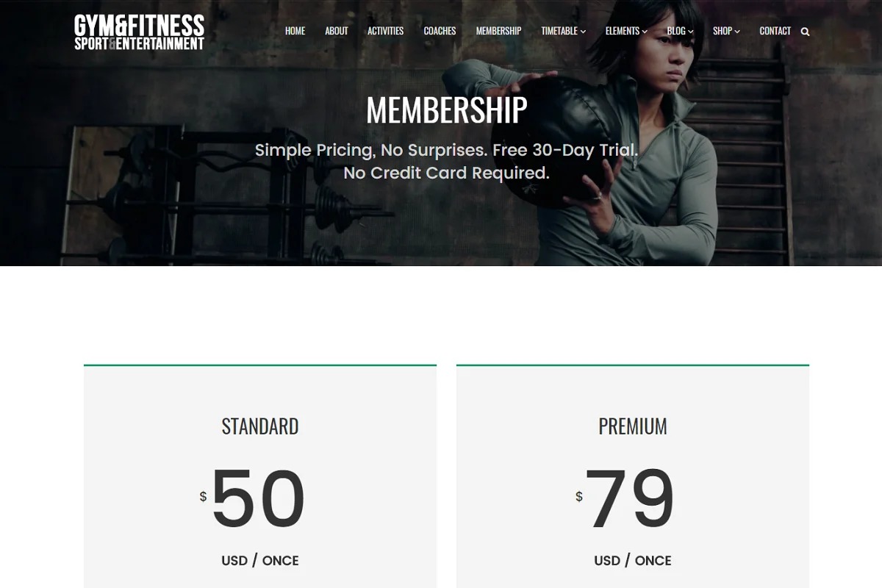Navigate to Activities

tap(385, 31)
